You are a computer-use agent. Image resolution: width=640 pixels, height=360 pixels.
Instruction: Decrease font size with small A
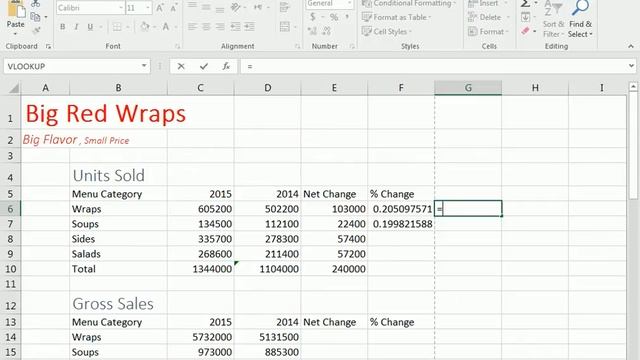[174, 8]
